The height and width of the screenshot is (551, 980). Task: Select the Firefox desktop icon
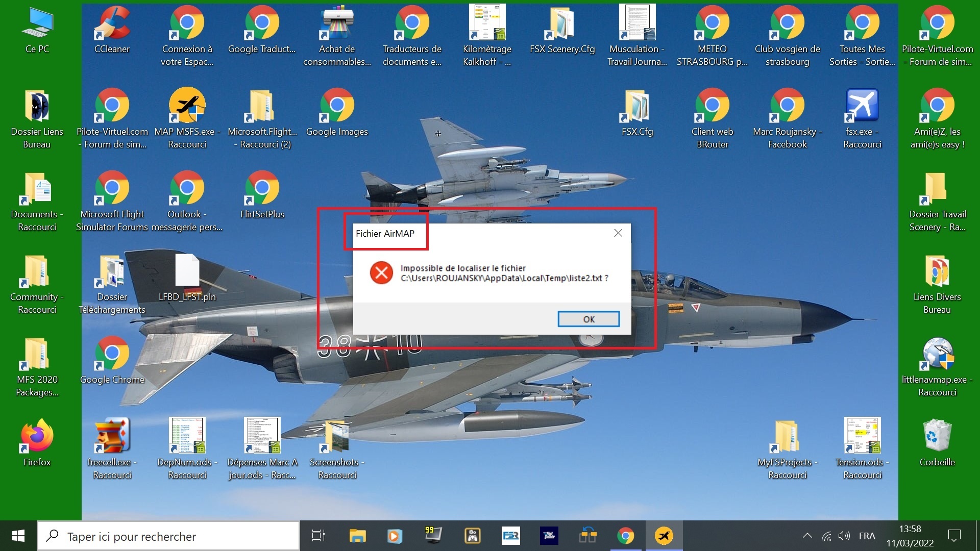coord(37,437)
